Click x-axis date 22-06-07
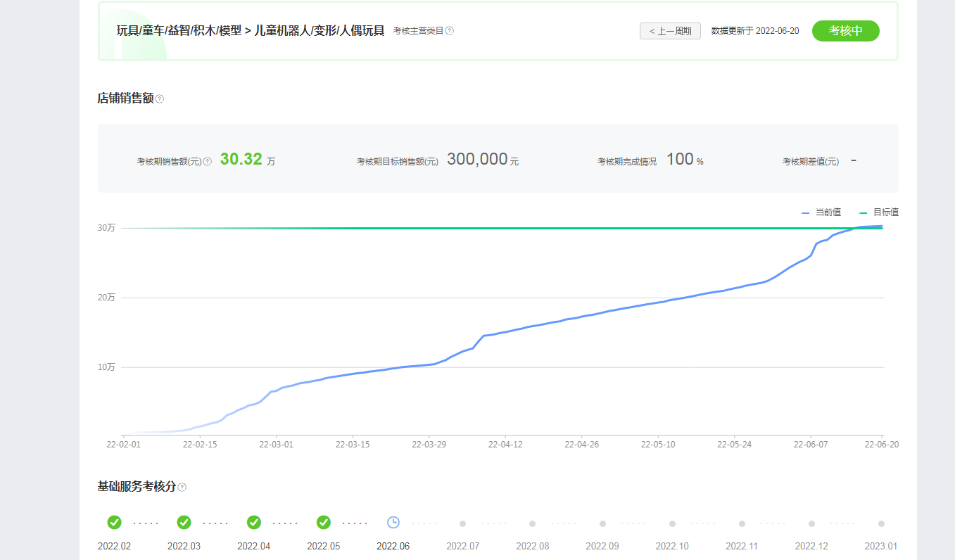The image size is (955, 560). coord(811,445)
